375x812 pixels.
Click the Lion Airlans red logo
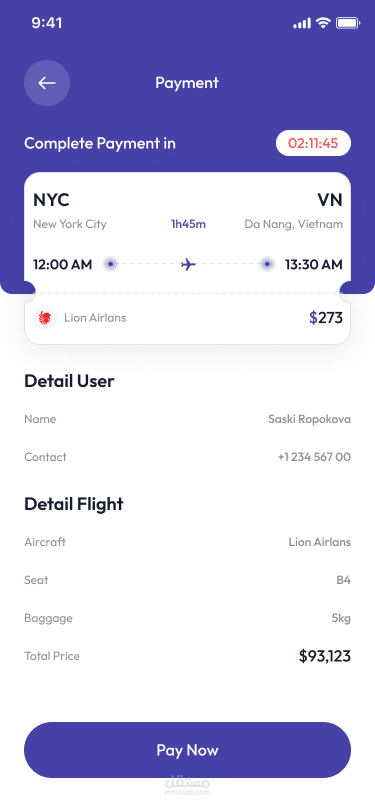(45, 317)
